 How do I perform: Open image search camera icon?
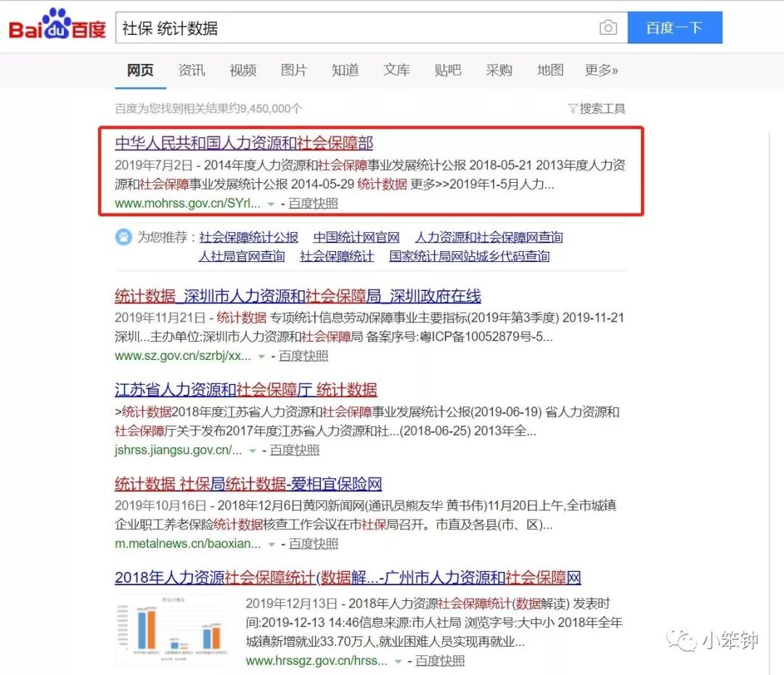point(608,28)
